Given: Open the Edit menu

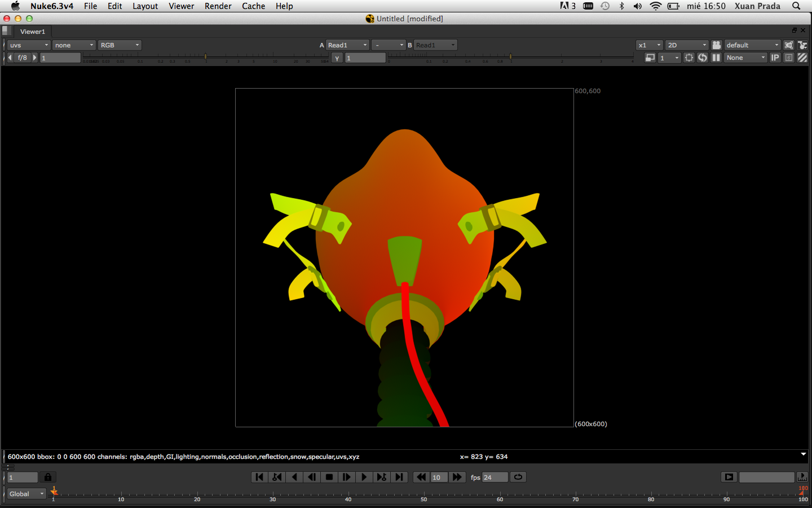Looking at the screenshot, I should click(x=115, y=6).
